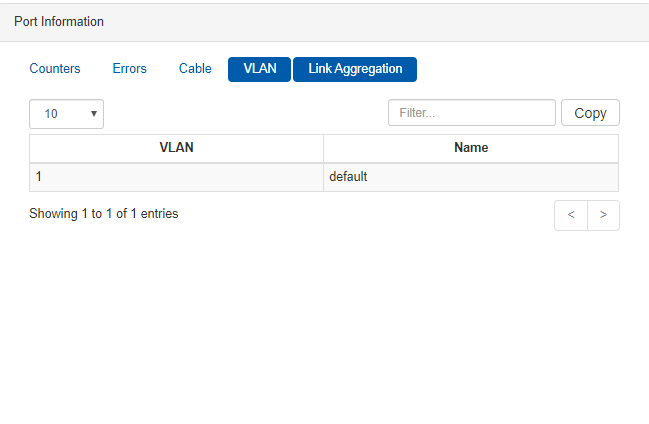Select the VLAN ID cell showing 1
This screenshot has height=424, width=649.
176,177
